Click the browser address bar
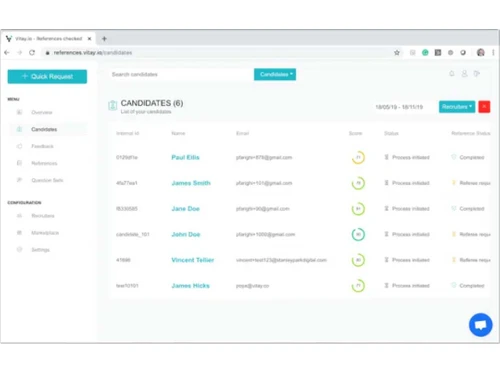This screenshot has height=375, width=500. [220, 53]
